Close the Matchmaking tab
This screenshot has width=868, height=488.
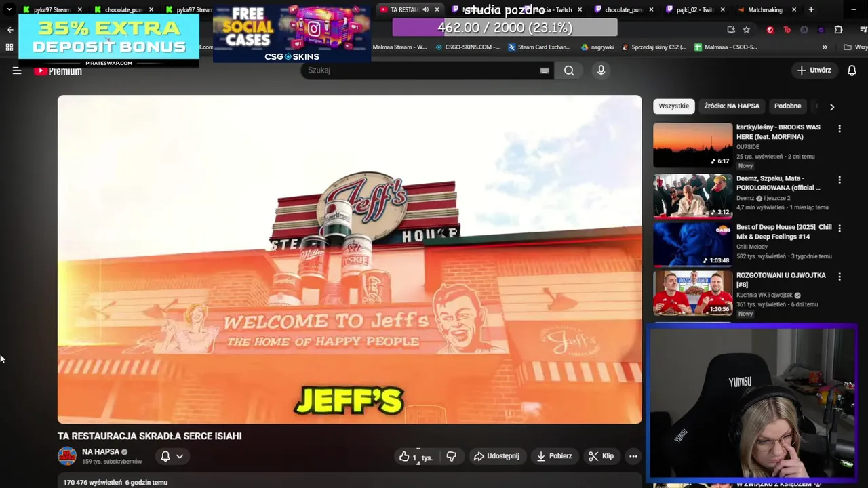pos(794,9)
